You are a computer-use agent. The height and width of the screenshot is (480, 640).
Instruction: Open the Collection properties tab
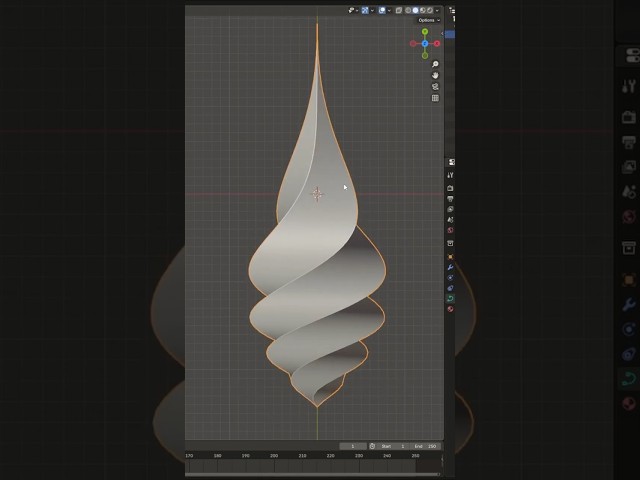click(450, 243)
